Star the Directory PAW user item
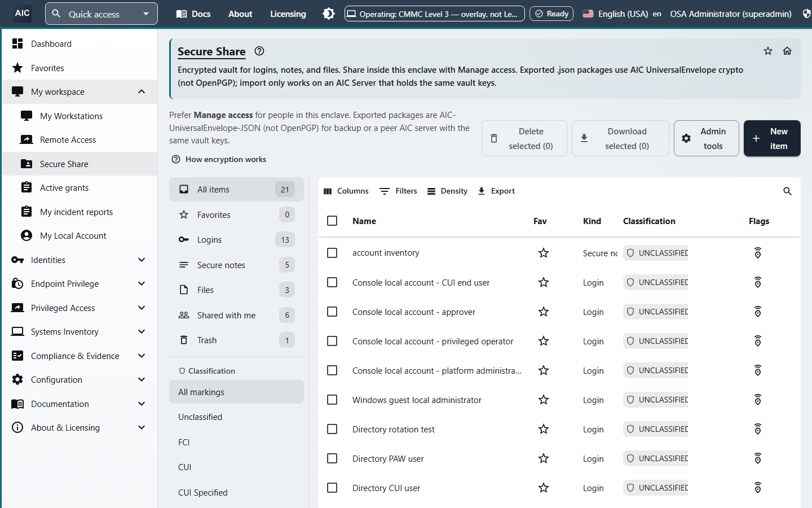Screen dimensions: 812x508 pos(544,458)
